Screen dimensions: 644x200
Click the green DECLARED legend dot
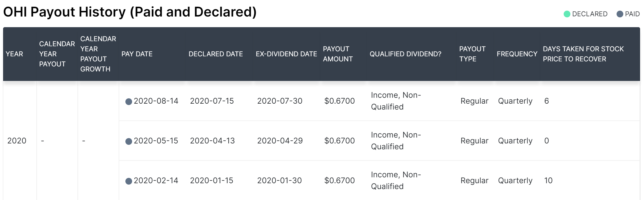pos(567,14)
